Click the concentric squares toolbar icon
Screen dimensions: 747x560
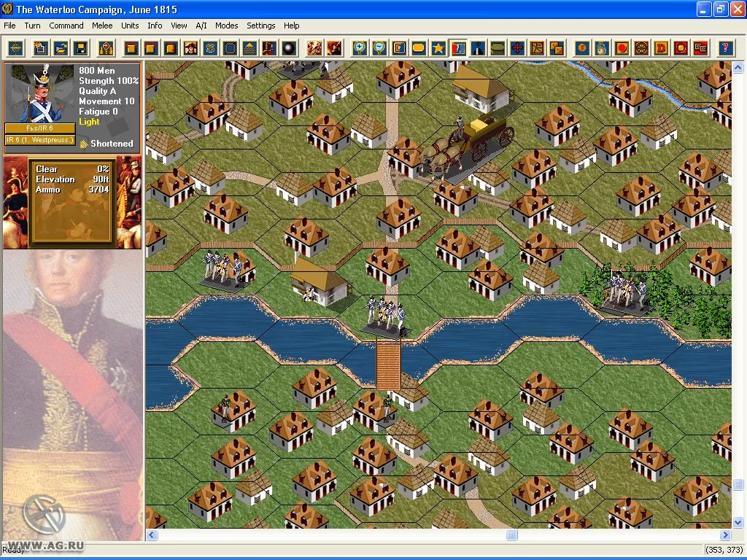[x=399, y=48]
